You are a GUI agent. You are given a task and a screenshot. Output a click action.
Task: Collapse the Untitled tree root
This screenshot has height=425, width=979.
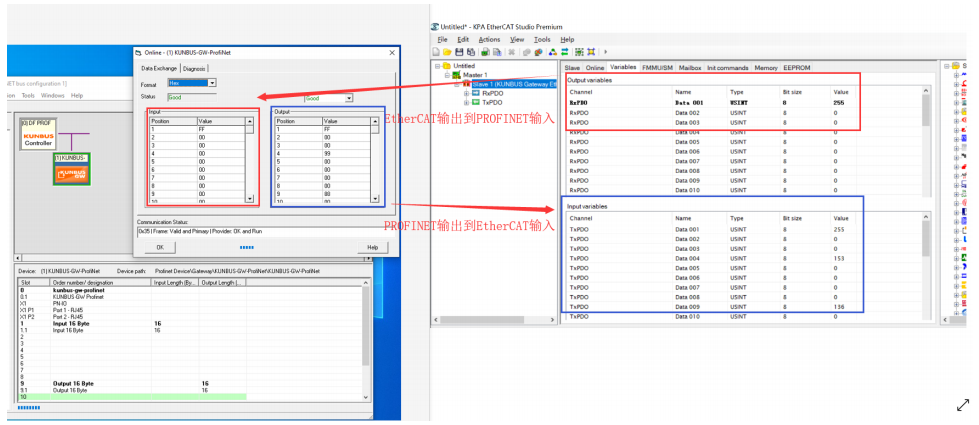pyautogui.click(x=437, y=66)
